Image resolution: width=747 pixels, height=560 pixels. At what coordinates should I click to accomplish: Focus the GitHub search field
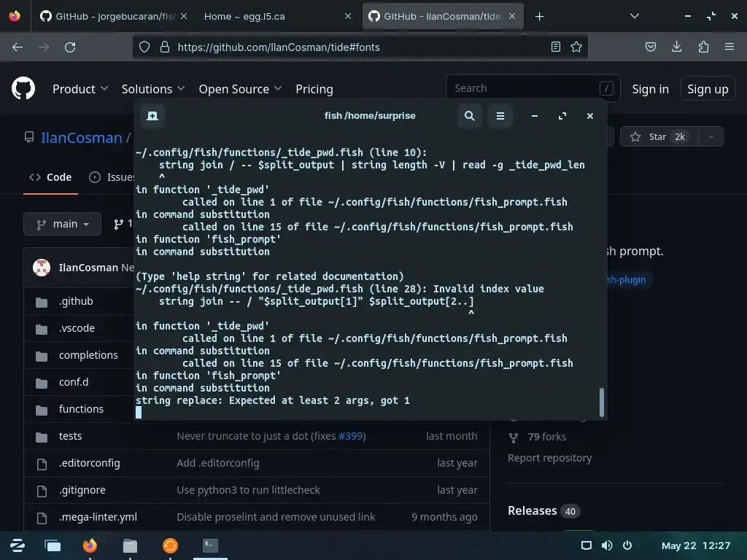pos(533,88)
